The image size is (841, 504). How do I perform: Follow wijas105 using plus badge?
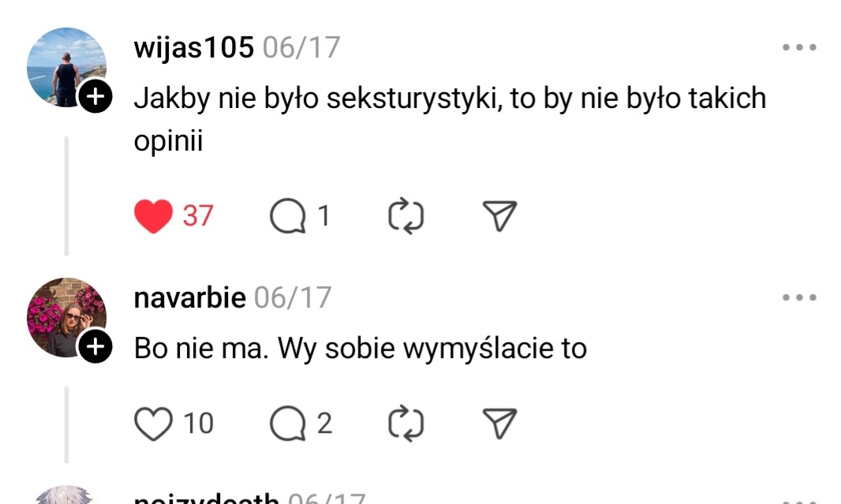[95, 97]
